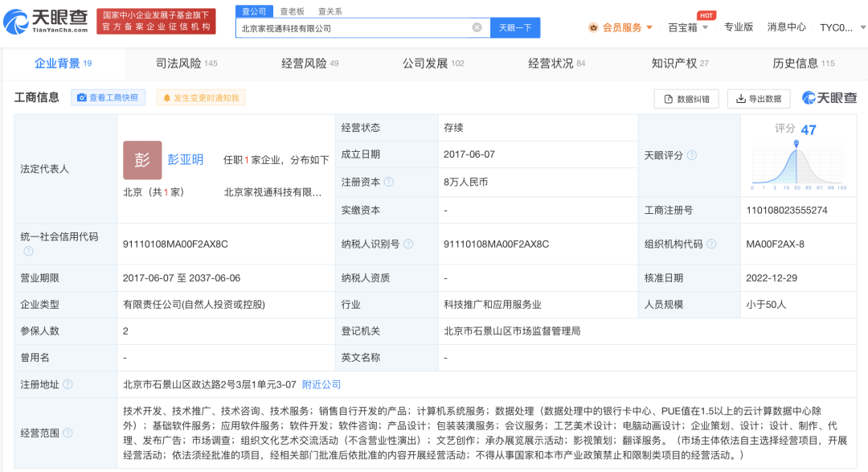Click the score value 47
Screen dimensions: 868x472
tap(809, 129)
